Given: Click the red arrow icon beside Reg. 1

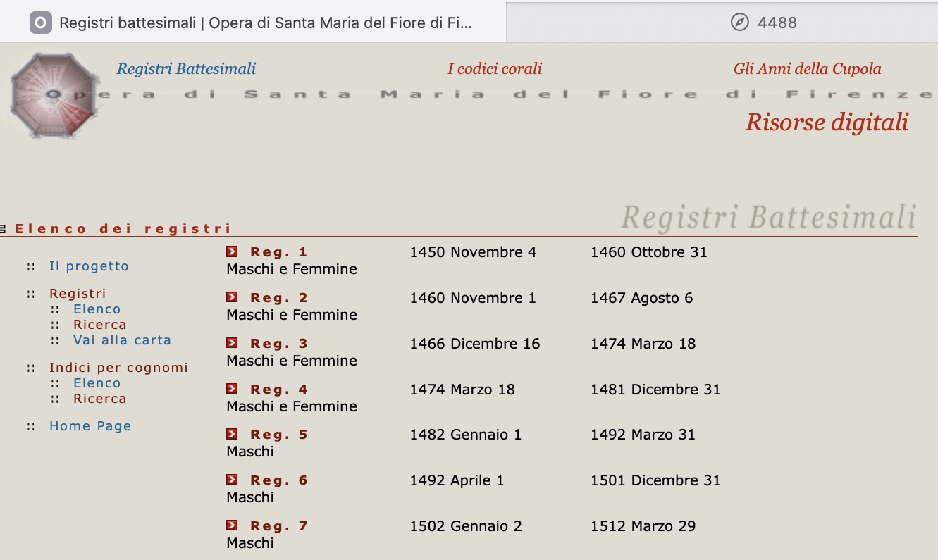Looking at the screenshot, I should tap(232, 251).
